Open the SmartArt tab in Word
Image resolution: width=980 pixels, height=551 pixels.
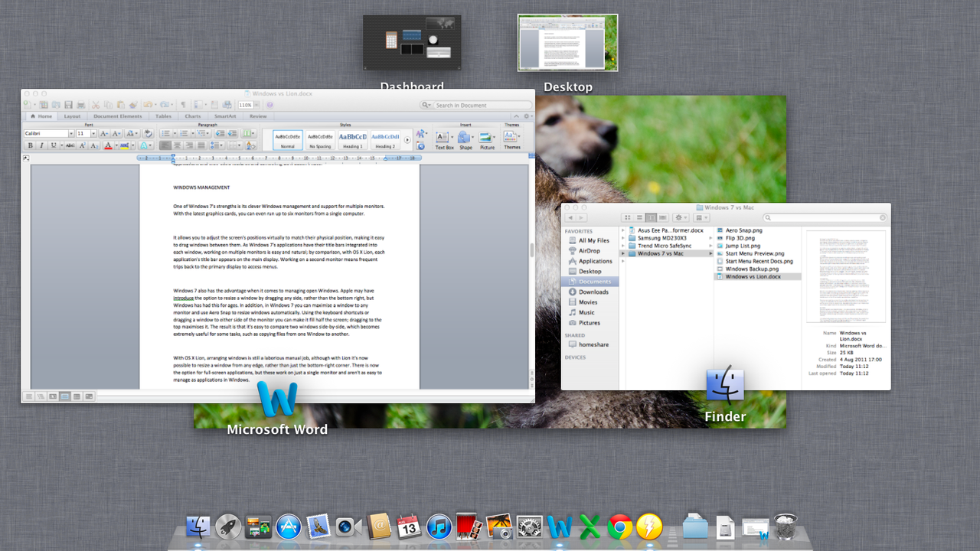(225, 116)
